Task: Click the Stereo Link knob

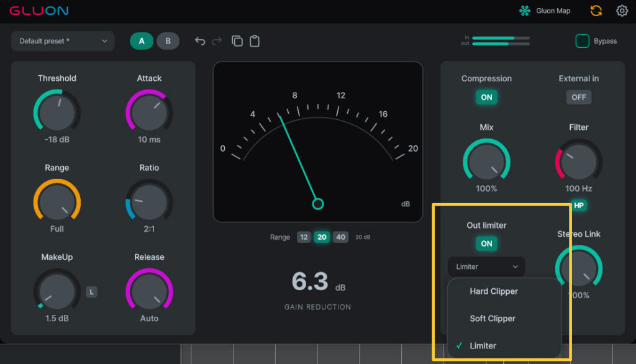Action: [579, 268]
